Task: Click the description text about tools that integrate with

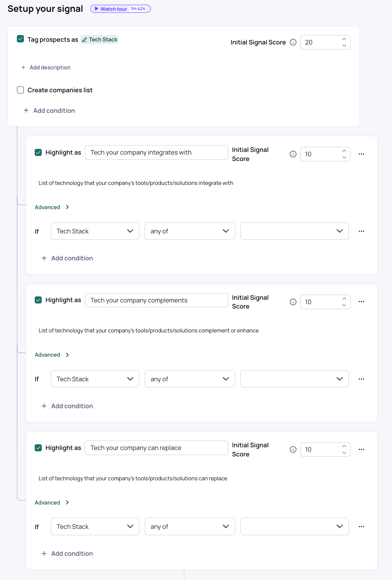Action: [136, 183]
